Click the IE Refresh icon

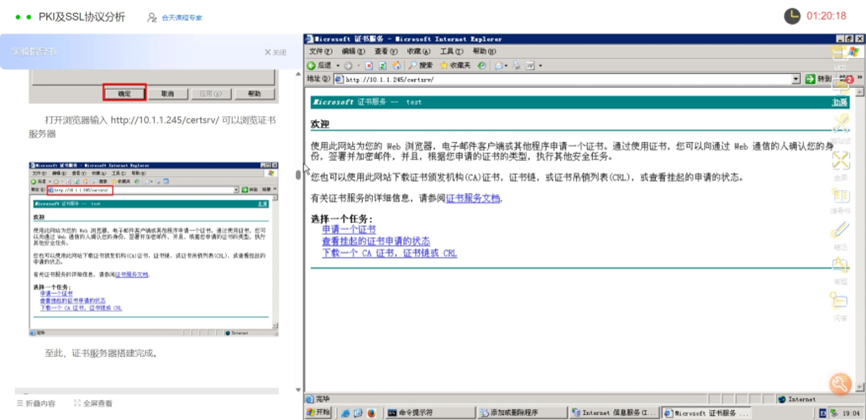(x=382, y=65)
